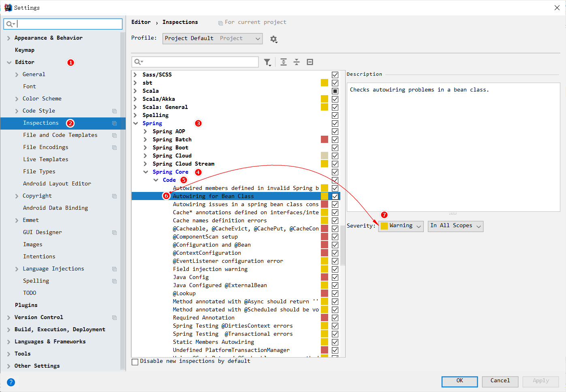Toggle the Spring Cloud Stream checkbox

pos(335,164)
